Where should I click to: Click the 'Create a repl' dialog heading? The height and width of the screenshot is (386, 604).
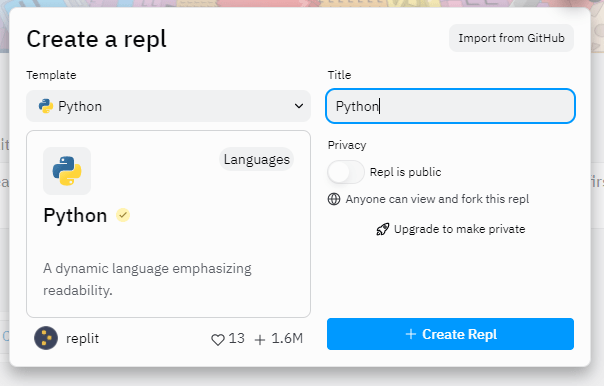(x=97, y=39)
